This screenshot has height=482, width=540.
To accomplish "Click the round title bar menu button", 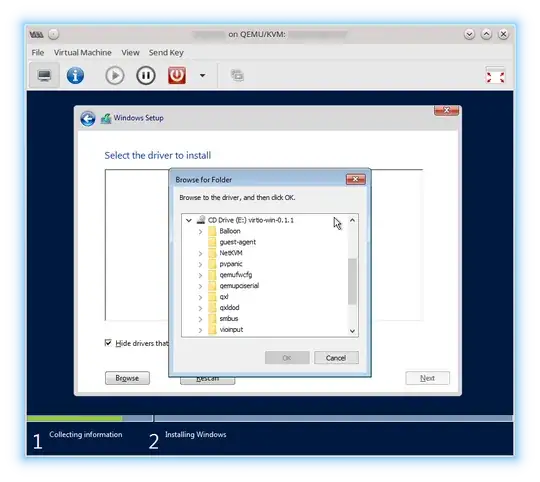I will click(x=53, y=34).
